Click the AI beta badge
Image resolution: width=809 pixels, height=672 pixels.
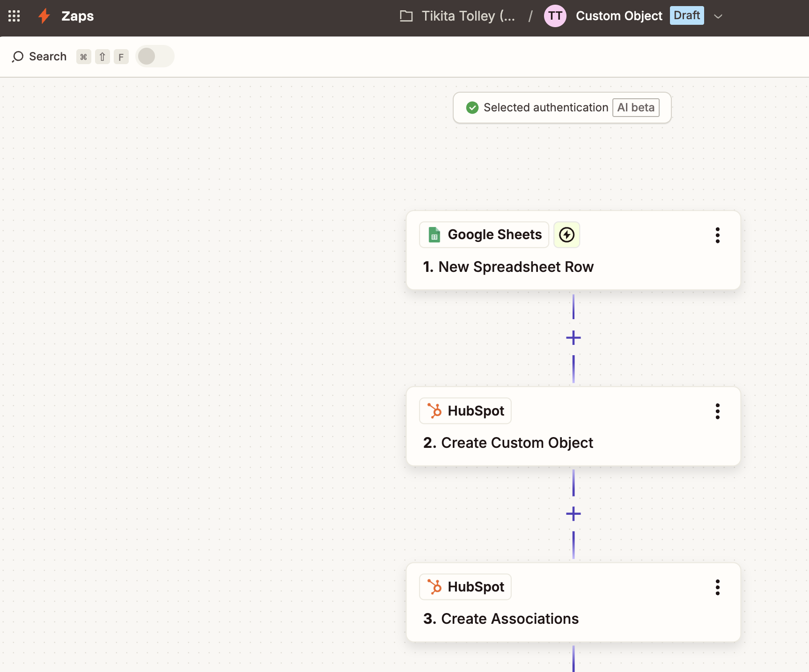click(636, 108)
